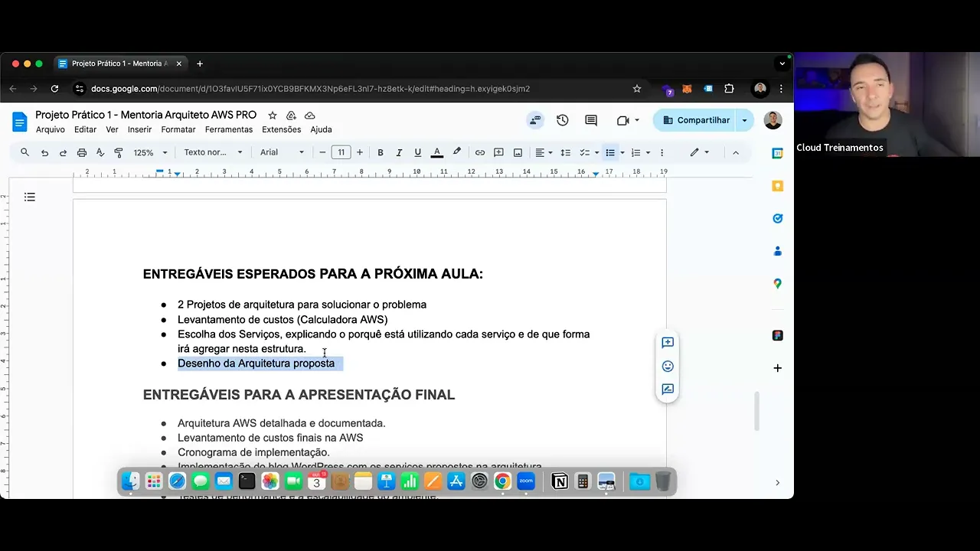
Task: Open the Inserir menu
Action: click(139, 129)
